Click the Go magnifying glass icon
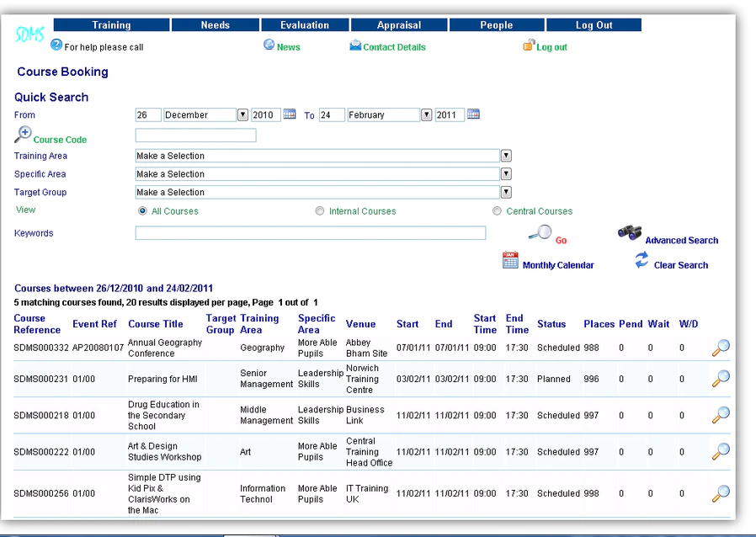 (x=540, y=233)
